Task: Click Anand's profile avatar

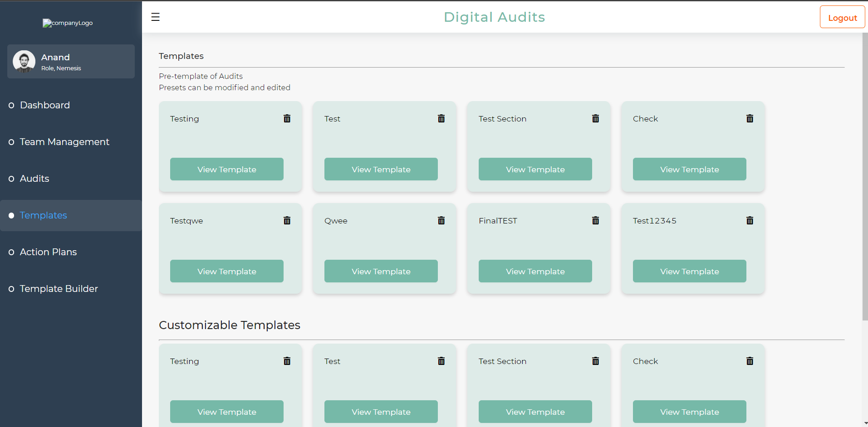Action: [x=24, y=61]
